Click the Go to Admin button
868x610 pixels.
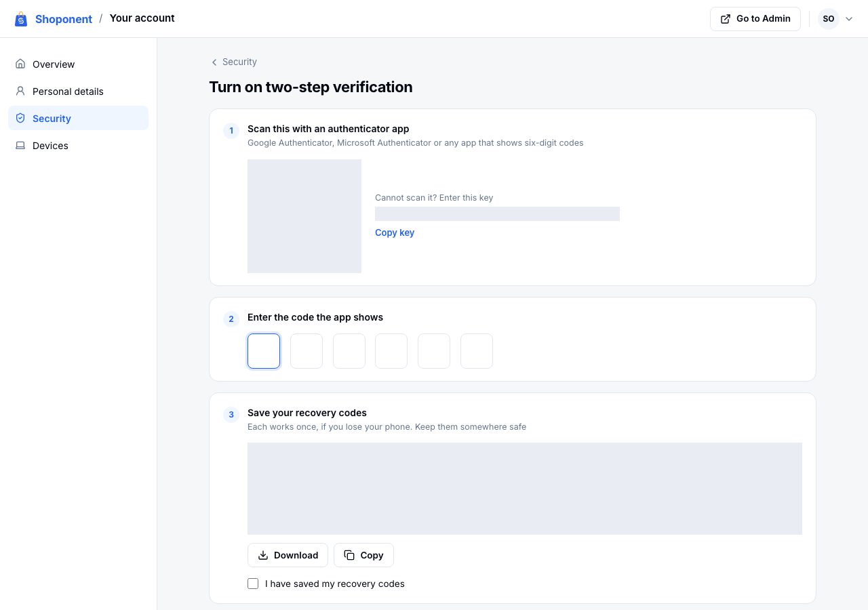[x=755, y=19]
